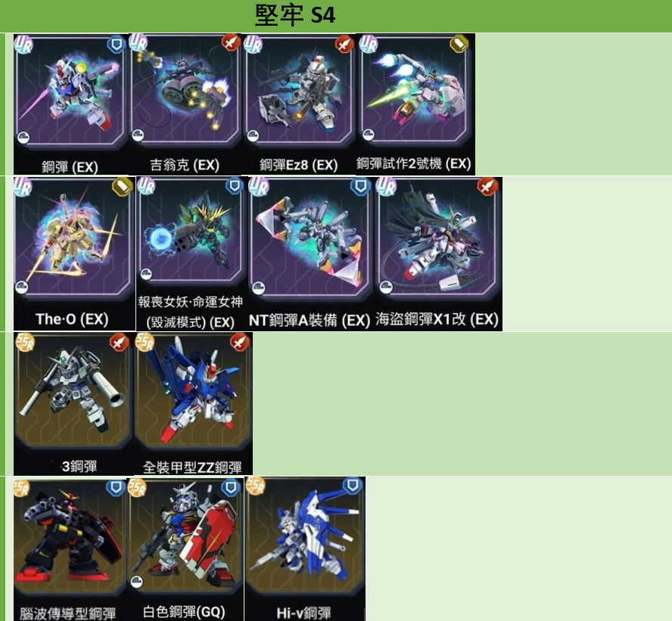
Task: Select the 鋼彈 (EX) unit thumbnail
Action: coord(70,104)
